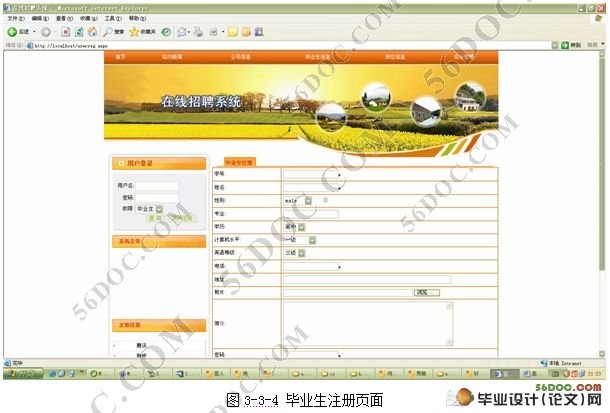This screenshot has width=610, height=413.
Task: Click the 用户名 username field in login panel
Action: [x=157, y=186]
